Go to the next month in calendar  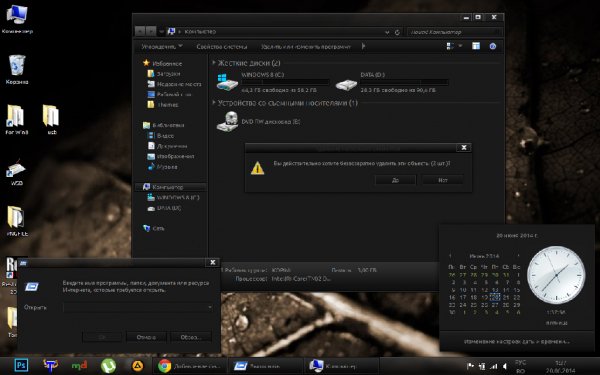(518, 256)
